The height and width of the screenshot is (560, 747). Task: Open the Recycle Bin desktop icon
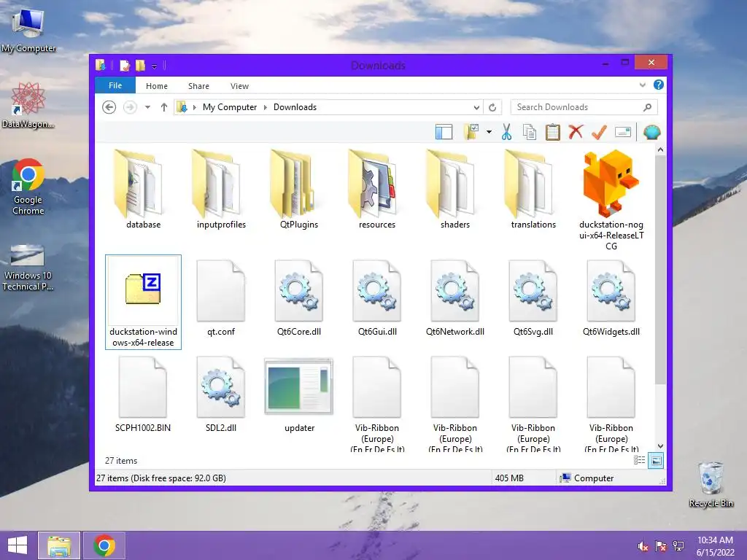(711, 484)
